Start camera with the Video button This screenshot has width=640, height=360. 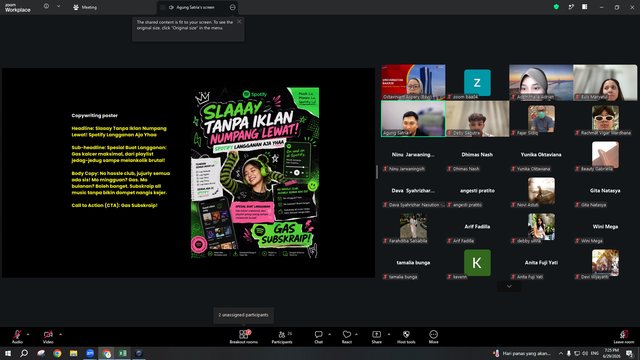click(x=48, y=337)
